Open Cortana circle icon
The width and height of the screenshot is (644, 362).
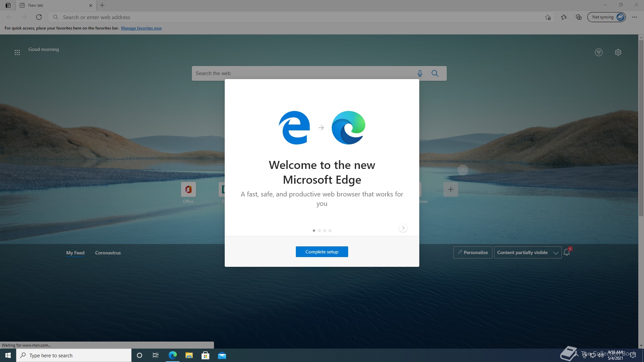[140, 355]
